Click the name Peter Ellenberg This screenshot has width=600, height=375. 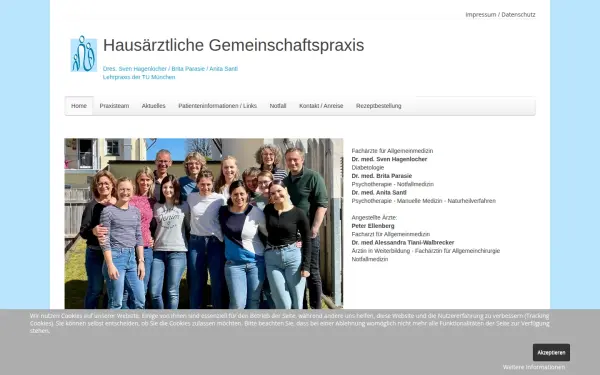(373, 226)
